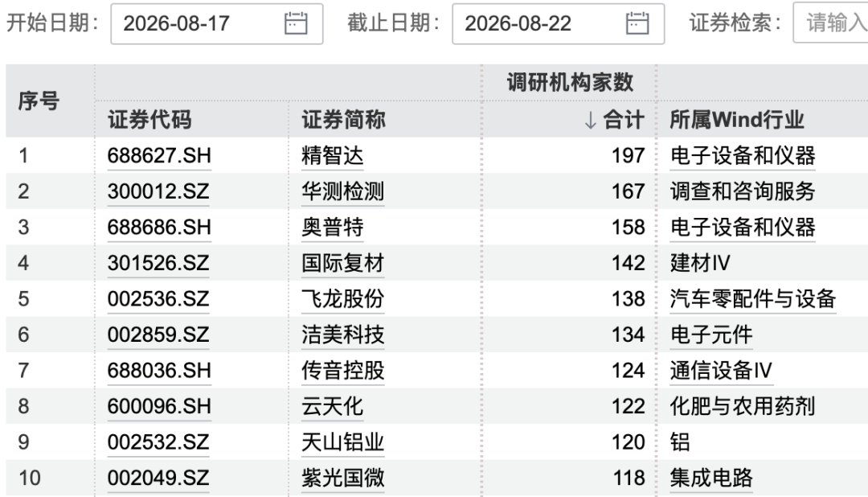The image size is (868, 497).
Task: Open 电子设备和仪器 industry in 精智达 row
Action: click(x=743, y=156)
